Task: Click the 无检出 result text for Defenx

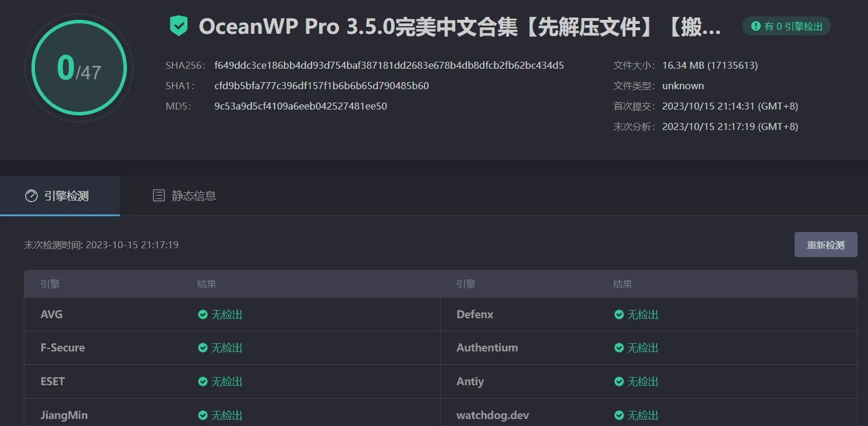Action: (643, 315)
